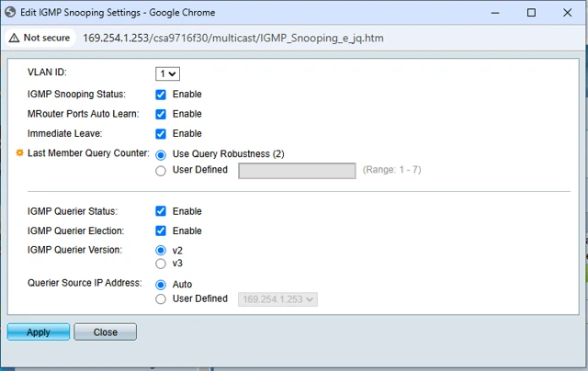
Task: Toggle IGMP Snooping Status Enable checkbox
Action: pyautogui.click(x=161, y=95)
